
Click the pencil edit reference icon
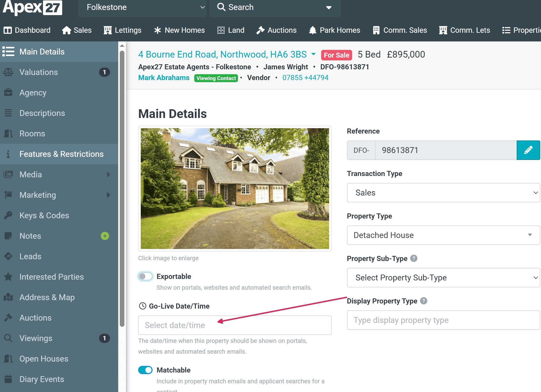click(x=528, y=150)
